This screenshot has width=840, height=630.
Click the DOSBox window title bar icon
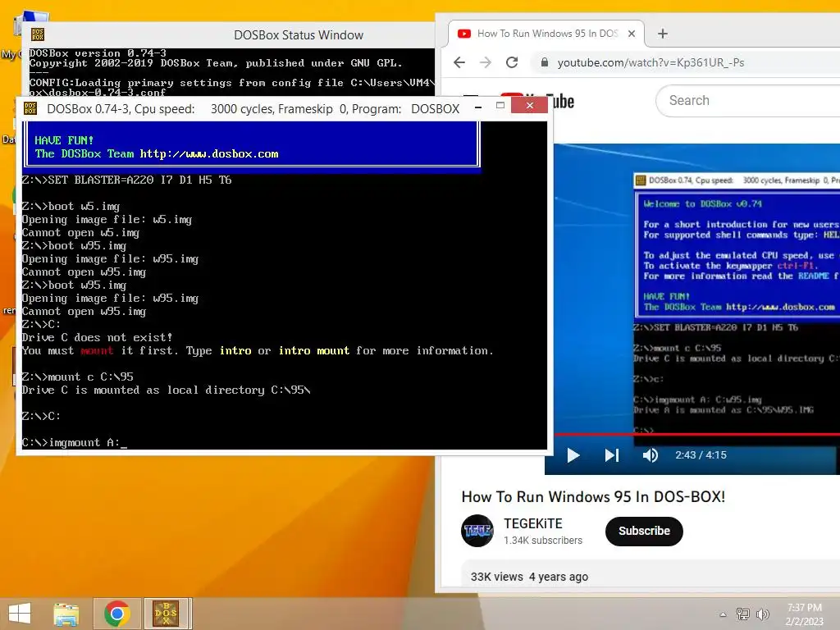(30, 109)
